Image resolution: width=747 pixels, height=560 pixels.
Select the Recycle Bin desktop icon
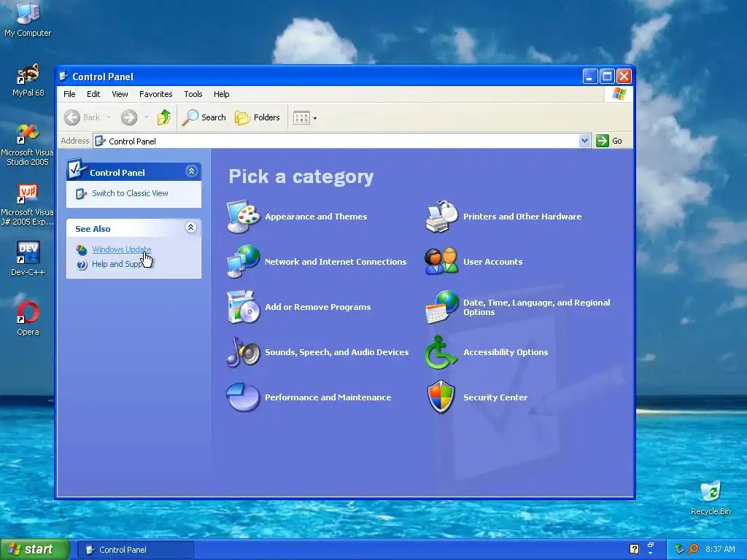point(711,498)
